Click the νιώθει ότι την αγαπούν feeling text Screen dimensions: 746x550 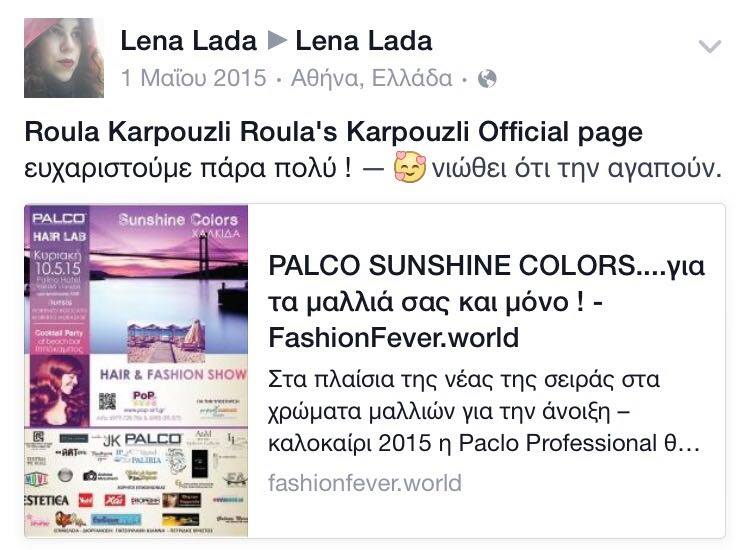[576, 168]
